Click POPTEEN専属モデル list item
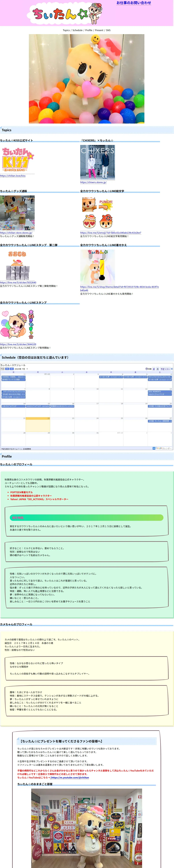The image size is (174, 868). (22, 492)
